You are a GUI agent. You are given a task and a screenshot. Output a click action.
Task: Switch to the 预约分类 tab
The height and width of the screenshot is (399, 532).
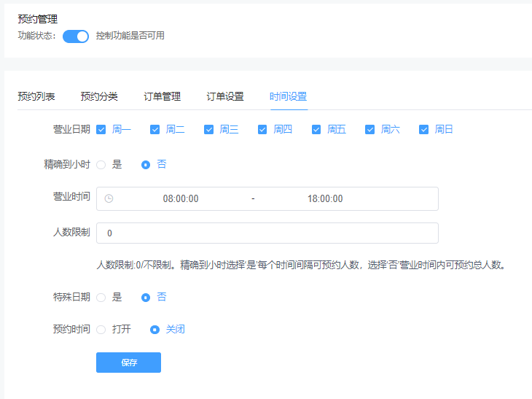point(99,96)
